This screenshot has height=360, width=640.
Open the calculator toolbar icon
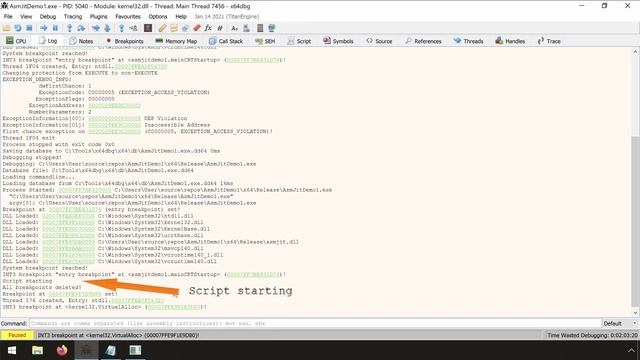pyautogui.click(x=260, y=28)
